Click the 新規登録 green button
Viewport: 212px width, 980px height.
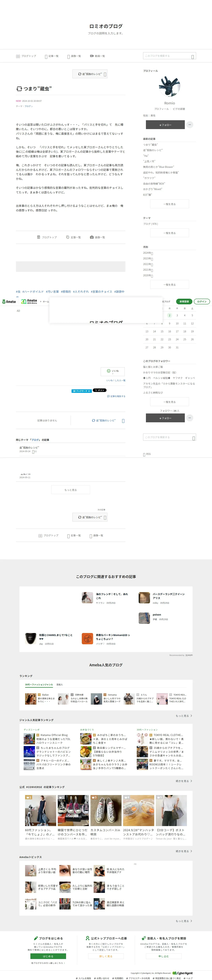coord(184,301)
